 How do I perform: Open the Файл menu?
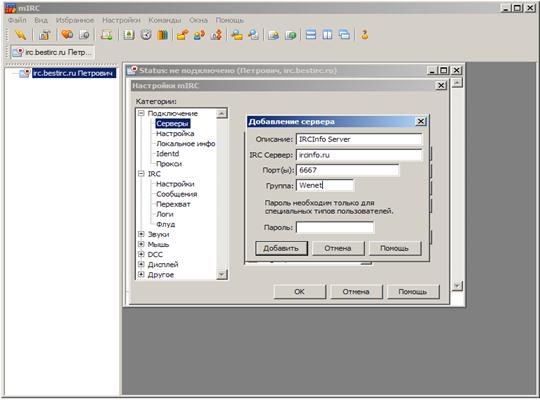pos(17,20)
